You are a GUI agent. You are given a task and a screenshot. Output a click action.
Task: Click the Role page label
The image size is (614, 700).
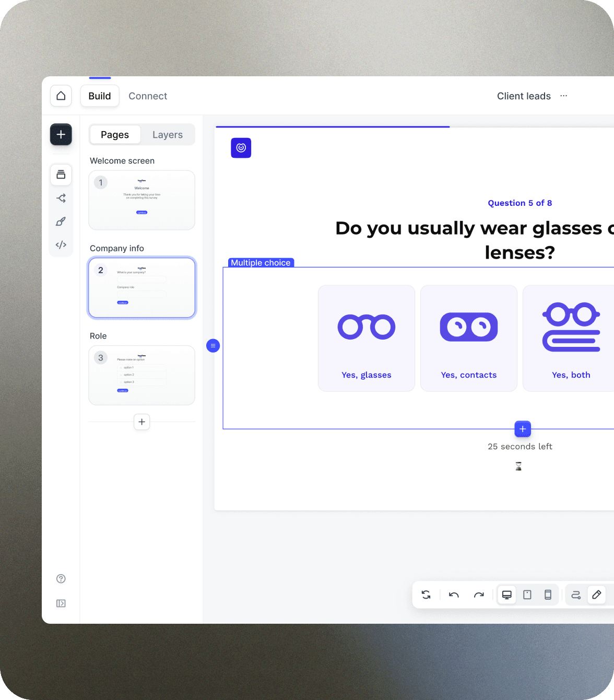click(98, 336)
